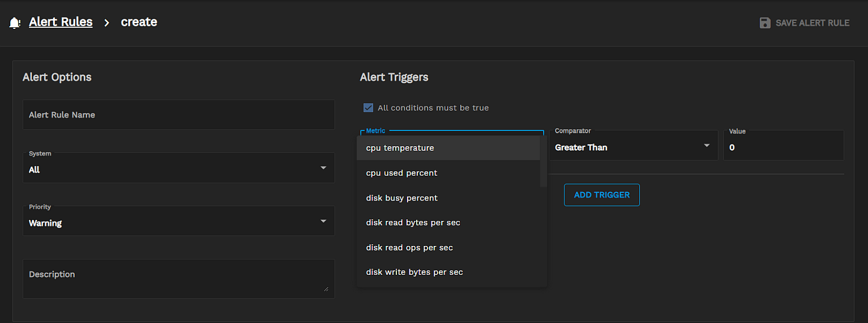
Task: Pick disk busy percent metric
Action: tap(401, 198)
